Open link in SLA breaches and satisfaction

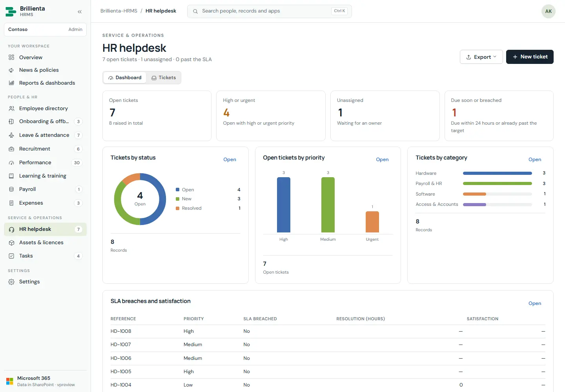pos(535,303)
